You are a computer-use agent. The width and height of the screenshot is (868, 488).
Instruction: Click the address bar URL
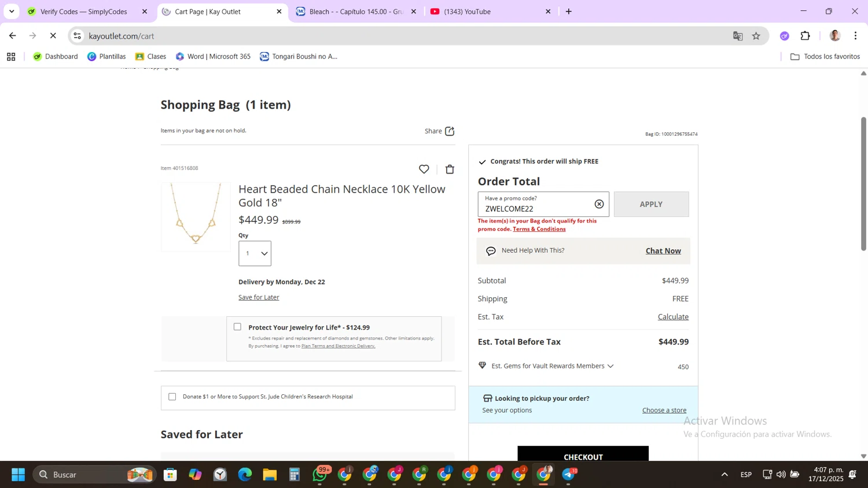pyautogui.click(x=122, y=36)
